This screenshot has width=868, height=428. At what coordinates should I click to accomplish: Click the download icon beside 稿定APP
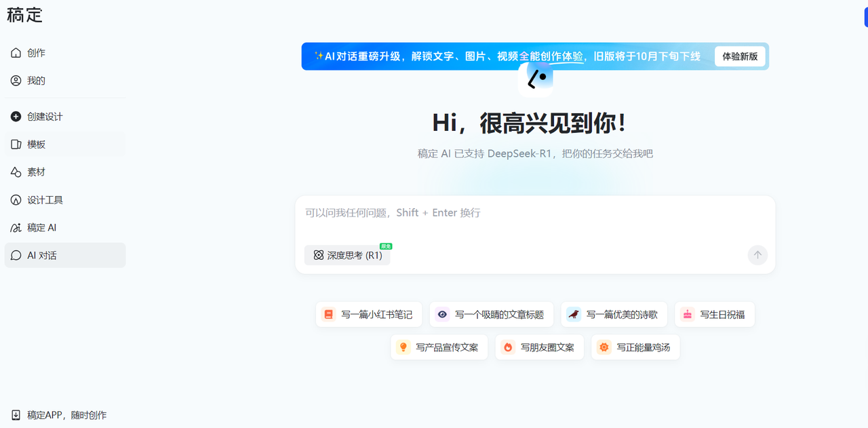click(16, 415)
